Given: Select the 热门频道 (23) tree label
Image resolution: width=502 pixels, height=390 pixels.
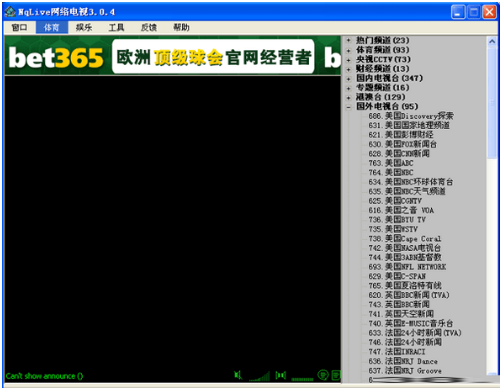Looking at the screenshot, I should [382, 40].
